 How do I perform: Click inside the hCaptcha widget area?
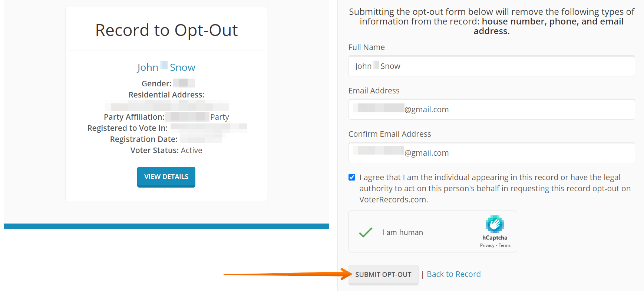click(x=432, y=232)
